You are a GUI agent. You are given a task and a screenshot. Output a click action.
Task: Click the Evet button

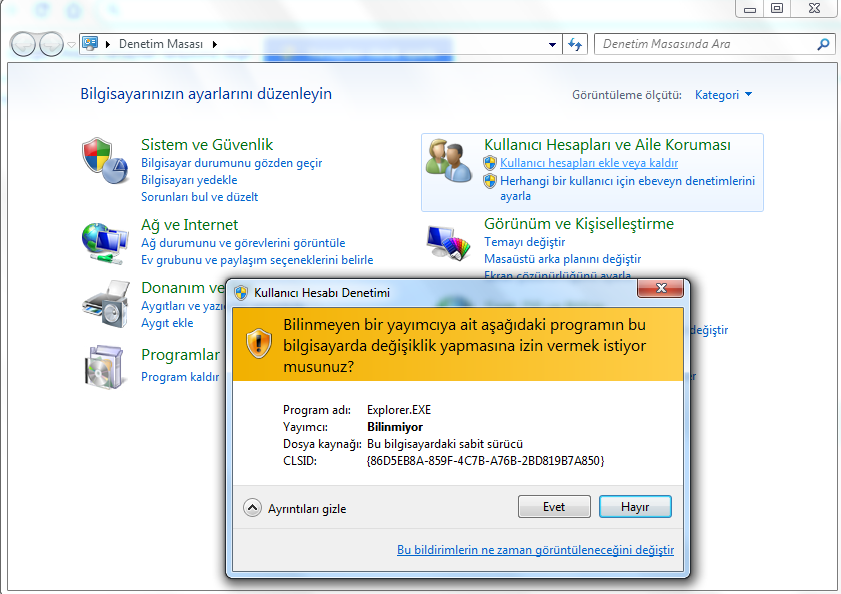(x=554, y=507)
